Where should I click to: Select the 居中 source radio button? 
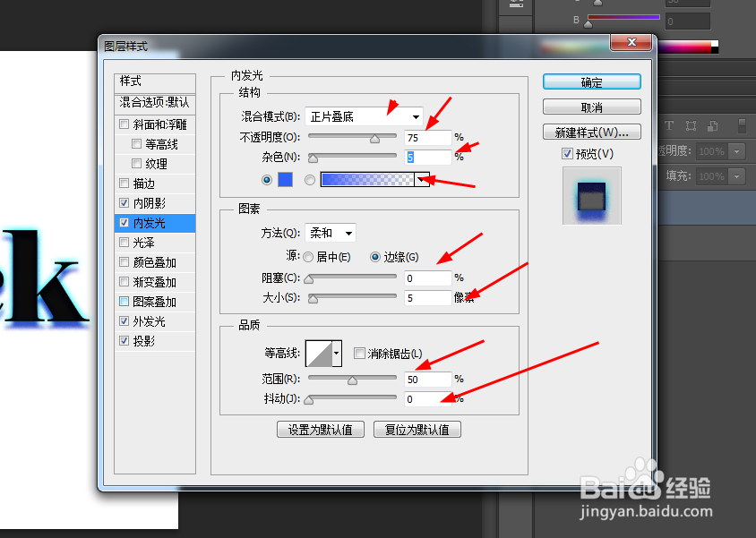point(307,257)
